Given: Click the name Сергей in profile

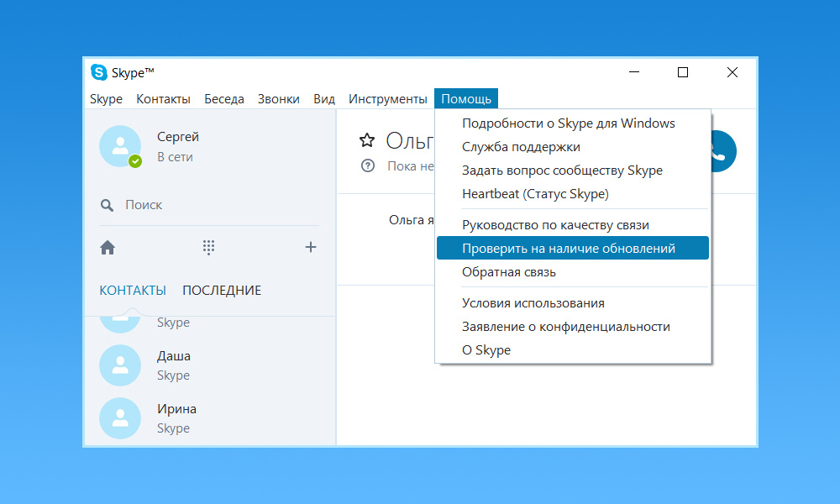Looking at the screenshot, I should pyautogui.click(x=178, y=137).
